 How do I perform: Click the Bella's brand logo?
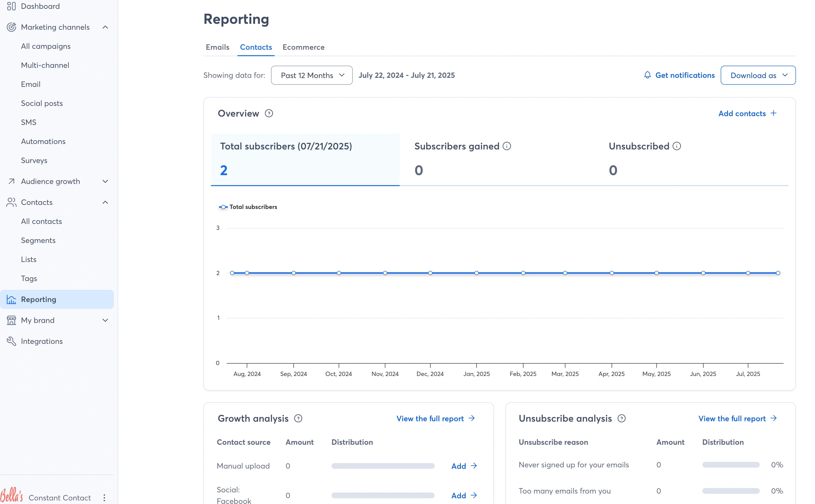coord(12,495)
